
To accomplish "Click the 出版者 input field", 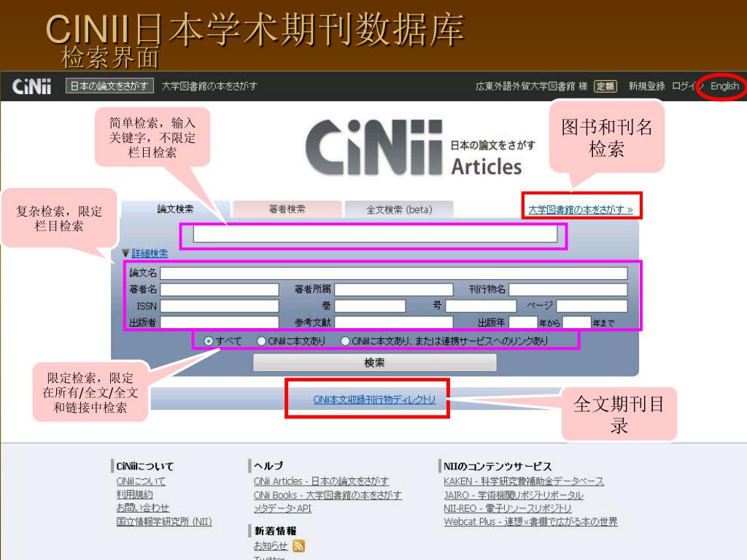I will 219,322.
